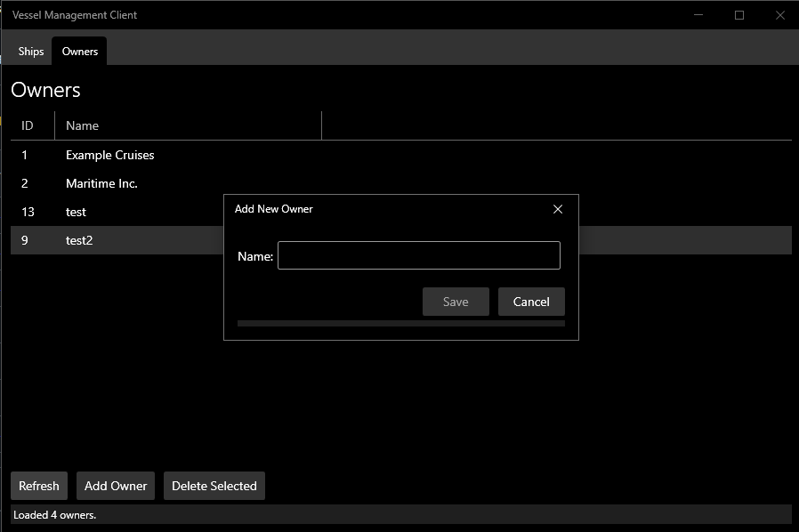The height and width of the screenshot is (532, 799).
Task: Click the Add New Owner dialog title
Action: [x=274, y=209]
